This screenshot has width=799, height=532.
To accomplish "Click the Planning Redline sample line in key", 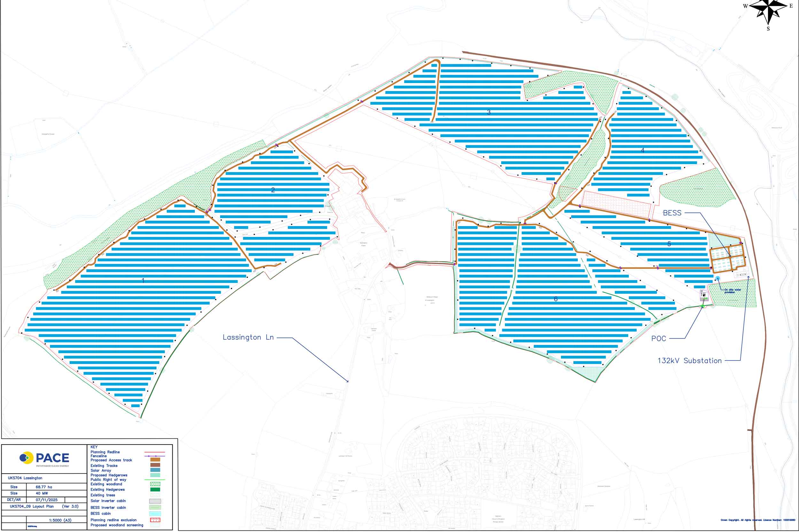I will (154, 452).
